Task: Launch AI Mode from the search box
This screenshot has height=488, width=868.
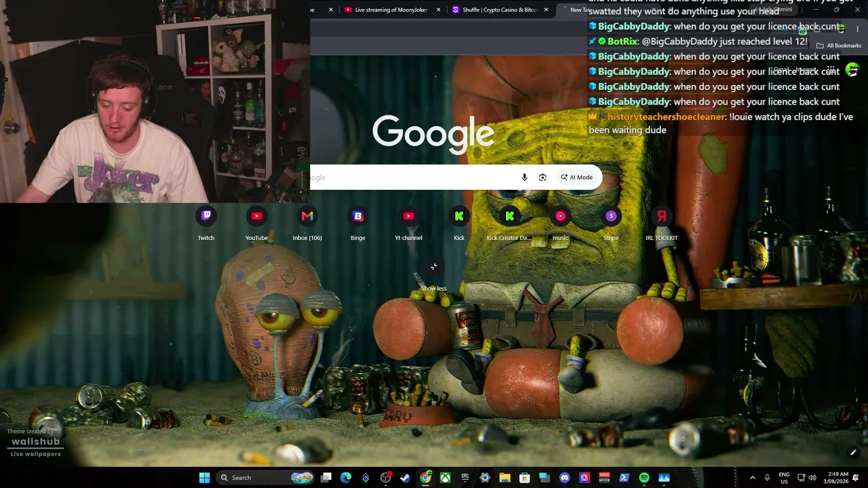Action: (x=576, y=178)
